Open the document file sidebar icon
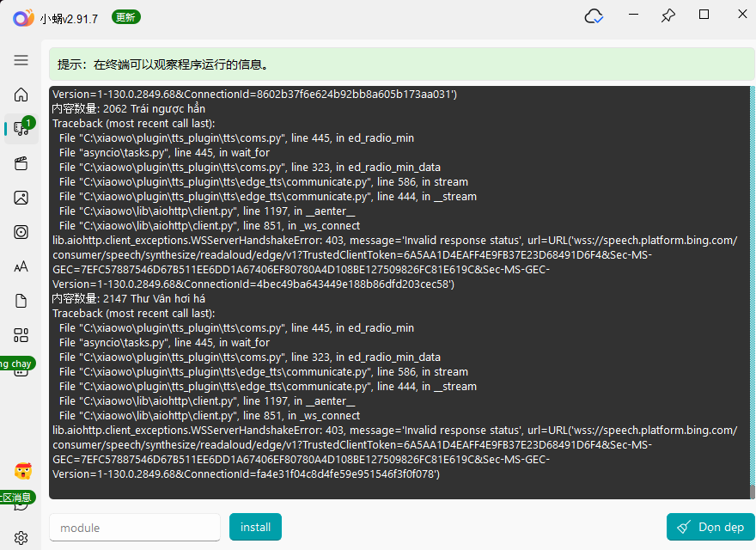This screenshot has height=550, width=756. click(x=21, y=301)
